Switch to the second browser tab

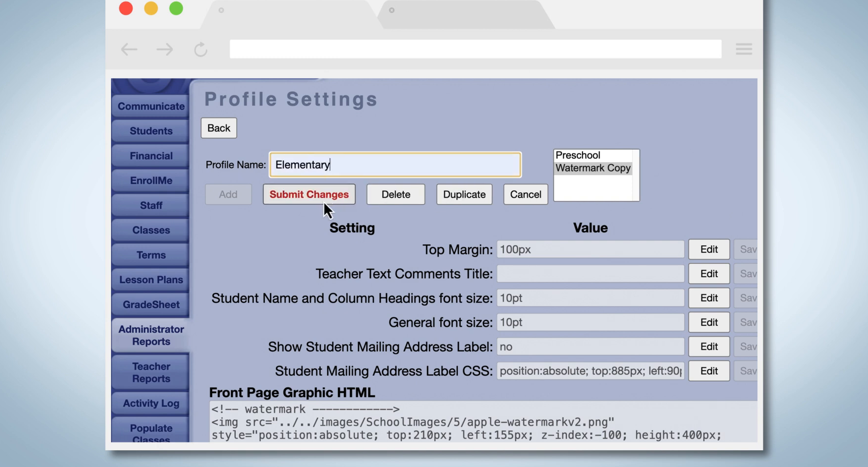click(x=467, y=14)
